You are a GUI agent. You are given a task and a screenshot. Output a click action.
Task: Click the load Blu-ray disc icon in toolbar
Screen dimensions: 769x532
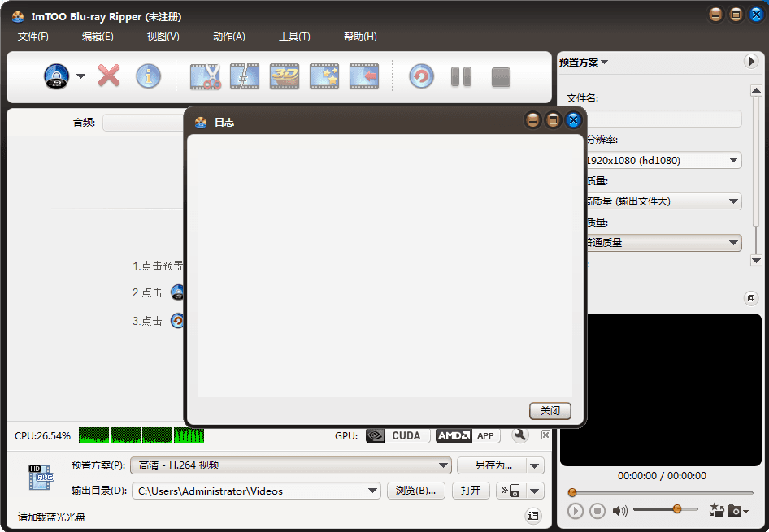point(56,76)
